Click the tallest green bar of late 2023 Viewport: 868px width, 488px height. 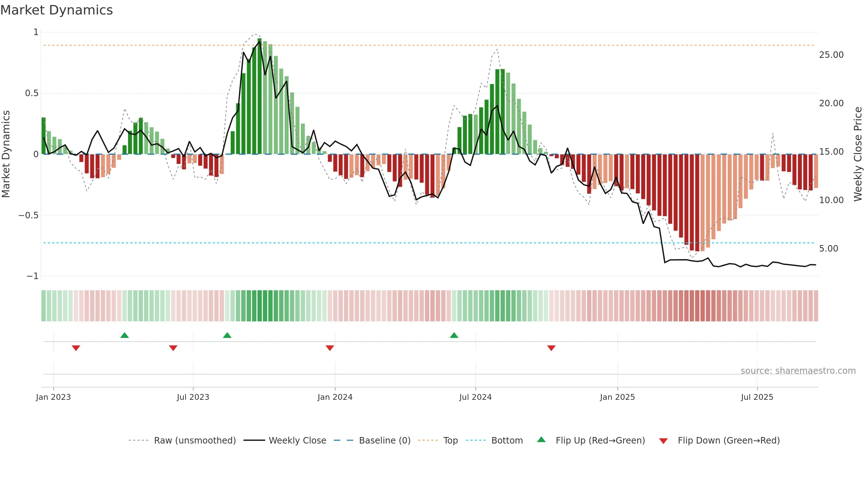click(260, 96)
